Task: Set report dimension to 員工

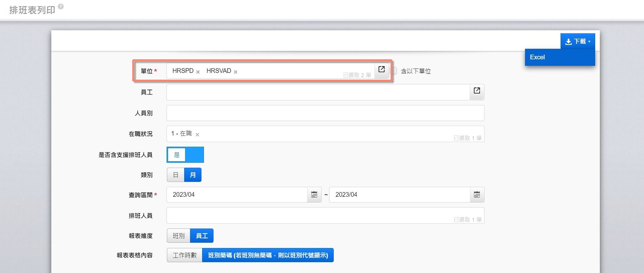Action: [202, 236]
